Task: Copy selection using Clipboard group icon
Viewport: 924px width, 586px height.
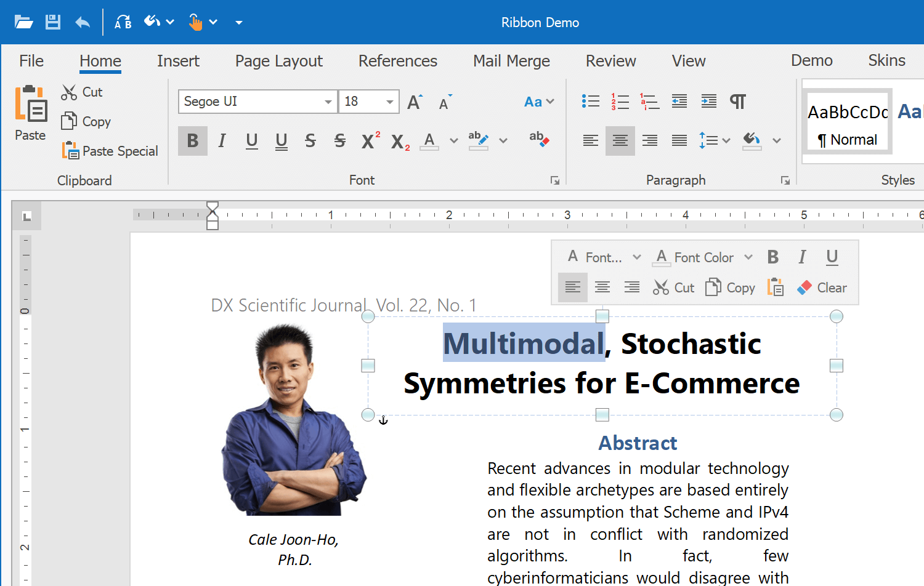Action: (85, 121)
